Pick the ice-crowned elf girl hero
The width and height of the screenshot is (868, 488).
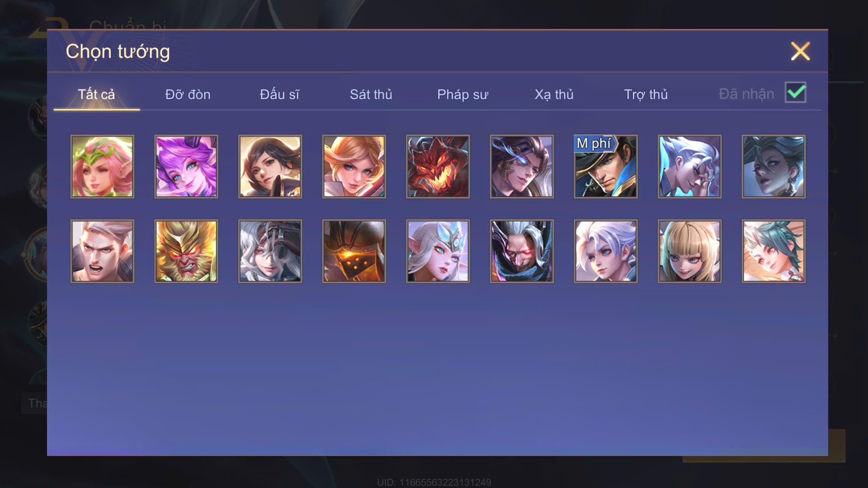438,251
